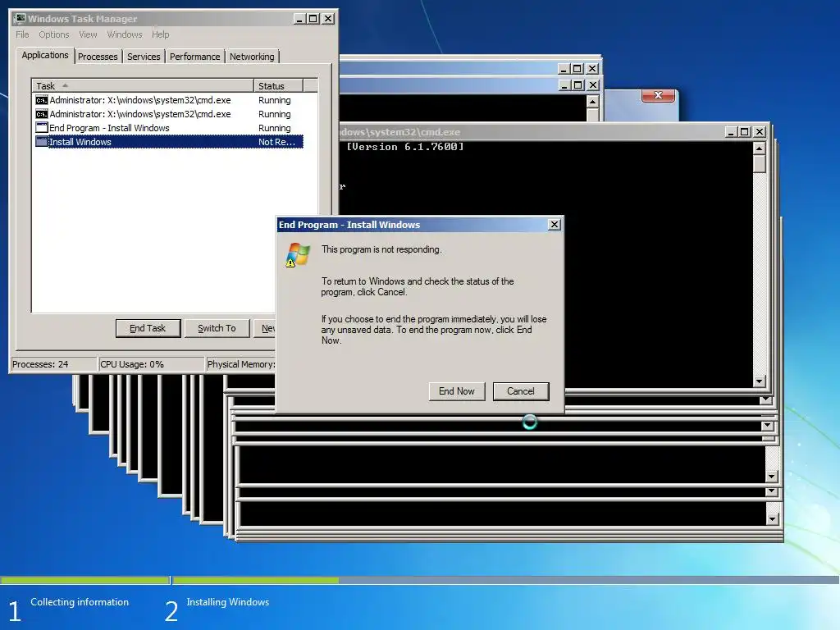
Task: Open the Options menu in Task Manager
Action: click(53, 34)
